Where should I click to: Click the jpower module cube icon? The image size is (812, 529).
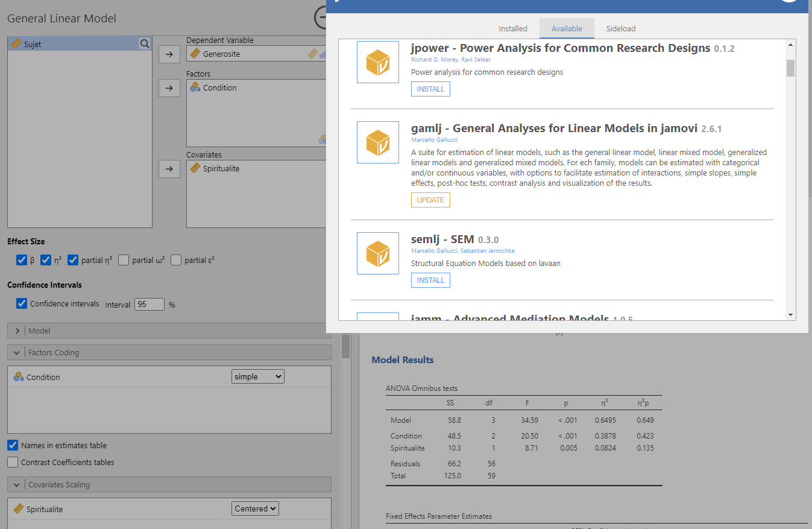click(x=378, y=62)
